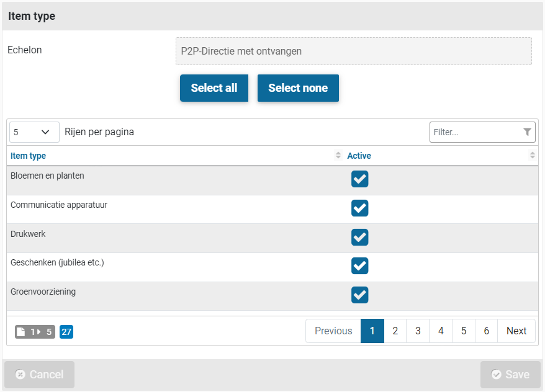Click the page range document icon
Image resolution: width=545 pixels, height=392 pixels.
click(22, 332)
